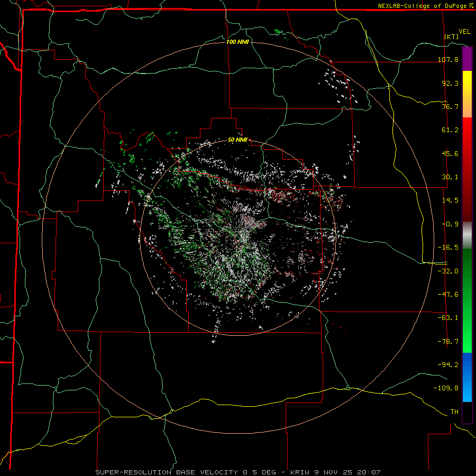Click the [KT] units label
The height and width of the screenshot is (476, 476).
click(x=452, y=36)
